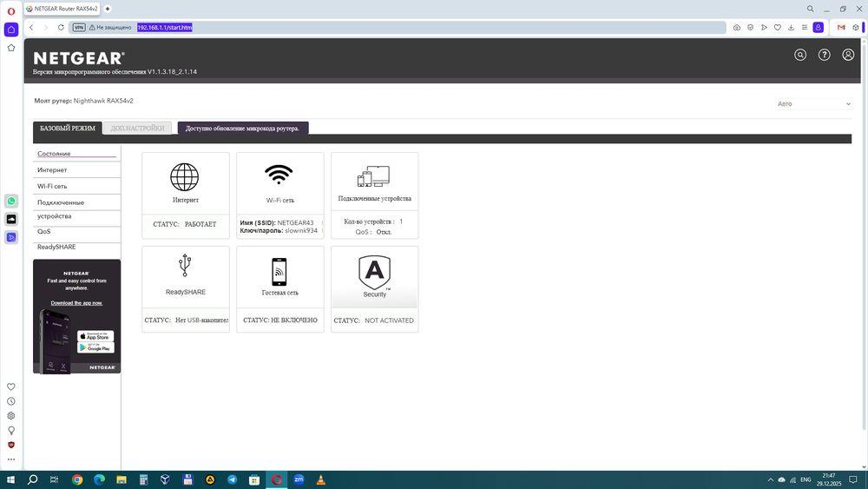Open WhatsApp in the Opera sidebar
Screen dimensions: 868x489
click(11, 201)
